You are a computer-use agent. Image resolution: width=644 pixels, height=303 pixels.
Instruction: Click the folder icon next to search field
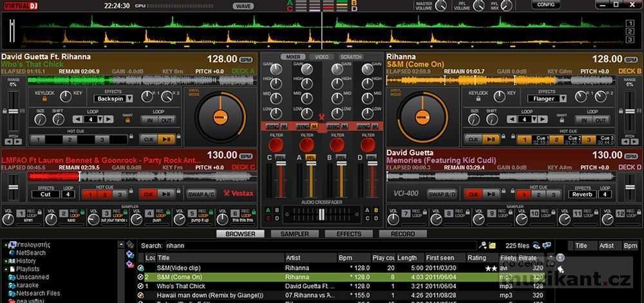(492, 246)
